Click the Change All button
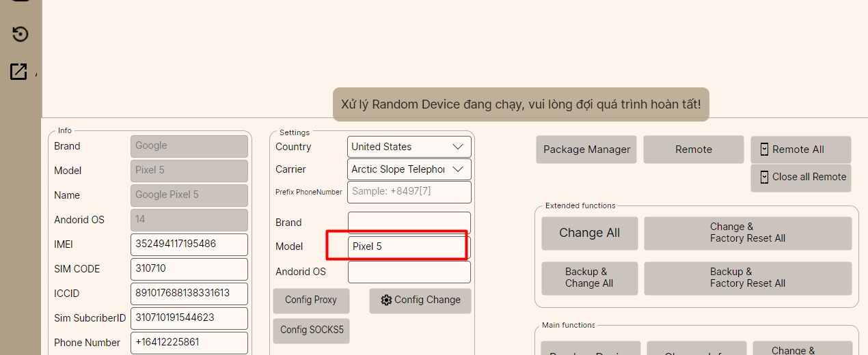 (x=589, y=233)
